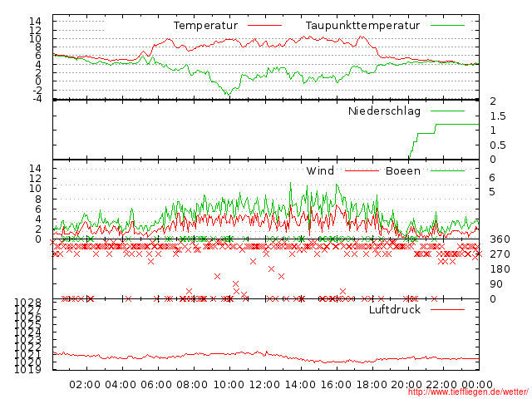Click the 180 wind direction axis label

pos(500,269)
